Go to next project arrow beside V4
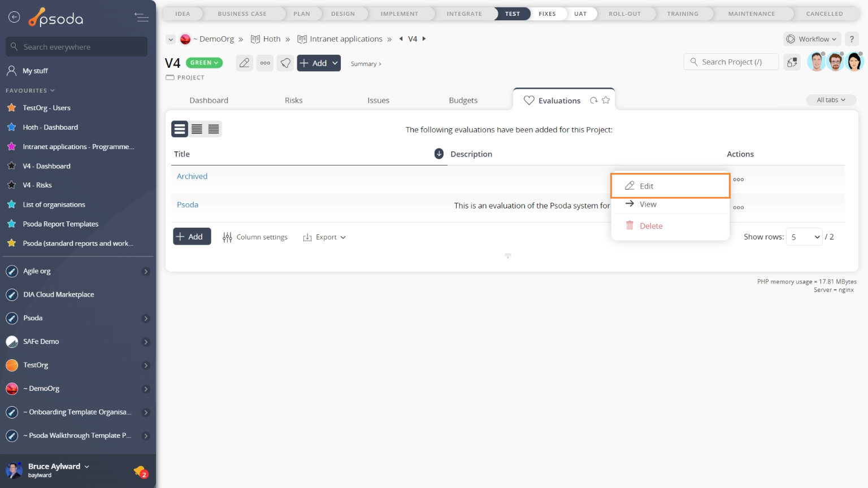 (x=424, y=39)
